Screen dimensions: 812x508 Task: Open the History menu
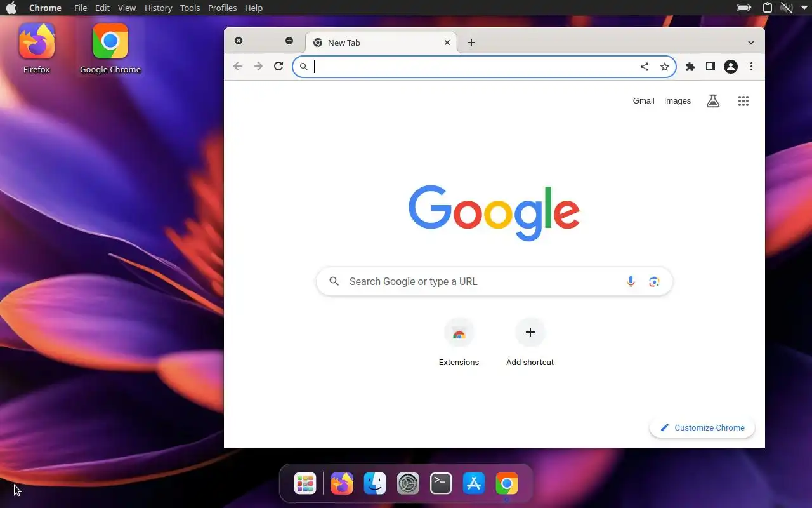point(158,8)
